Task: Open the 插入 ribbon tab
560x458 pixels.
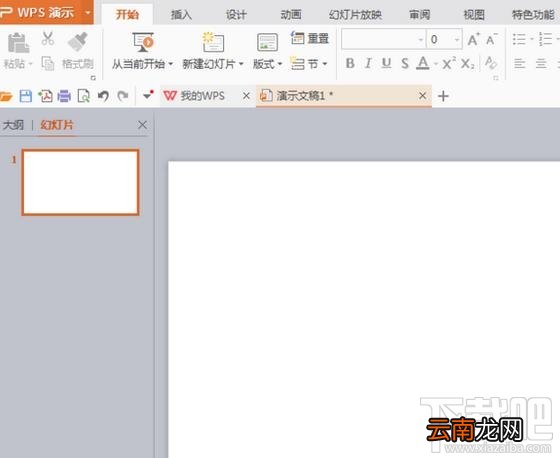Action: [x=181, y=15]
